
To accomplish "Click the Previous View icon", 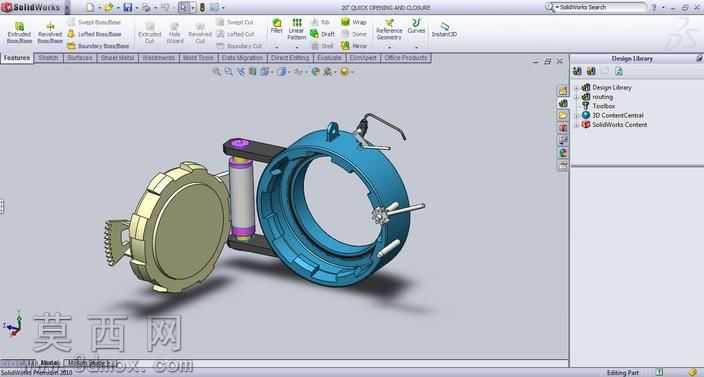I will click(x=241, y=71).
